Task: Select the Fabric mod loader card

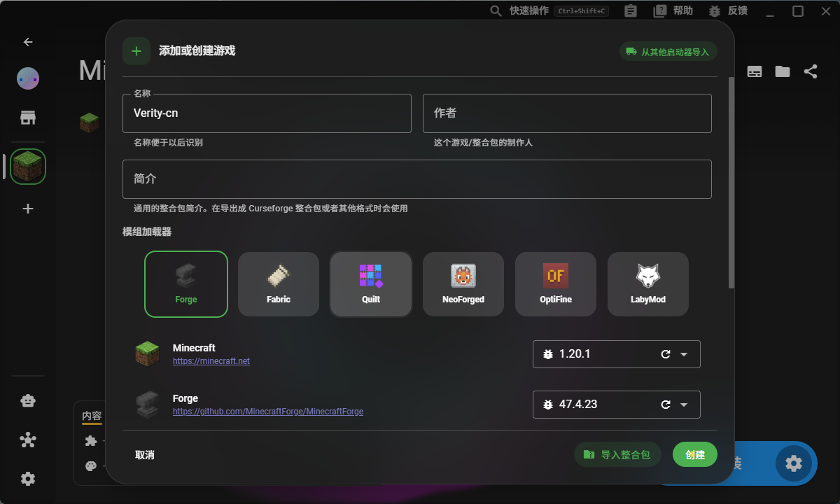Action: click(x=279, y=284)
